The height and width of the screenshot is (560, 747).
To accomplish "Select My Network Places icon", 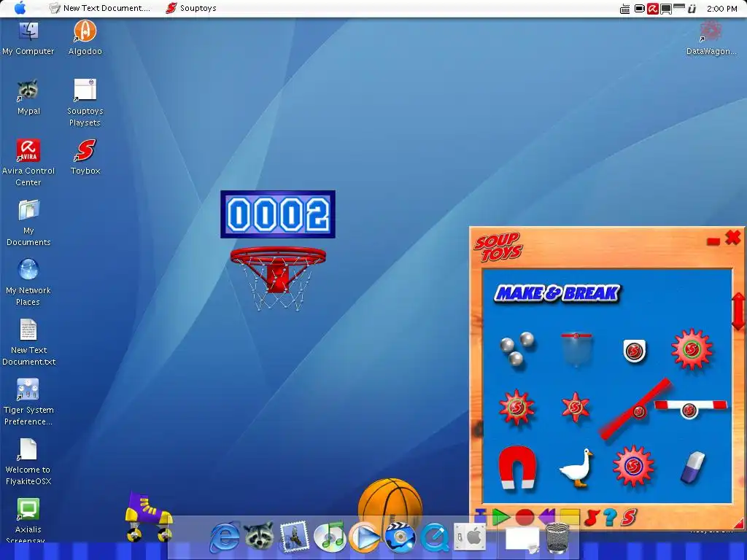I will pyautogui.click(x=28, y=282).
